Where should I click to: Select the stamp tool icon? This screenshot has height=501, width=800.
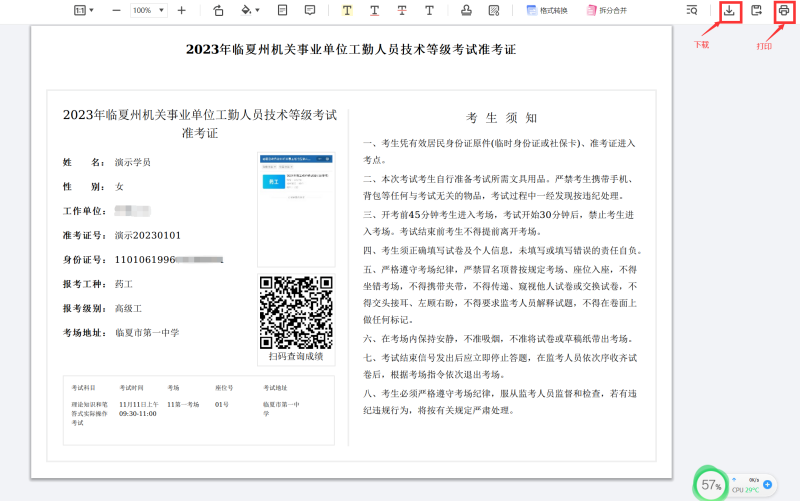click(466, 11)
